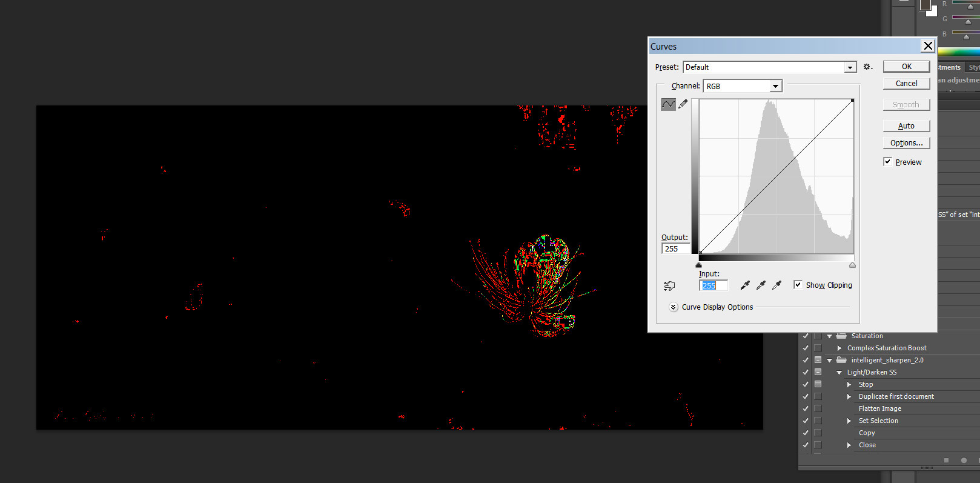
Task: Click the record circle in Actions panel
Action: pyautogui.click(x=964, y=461)
